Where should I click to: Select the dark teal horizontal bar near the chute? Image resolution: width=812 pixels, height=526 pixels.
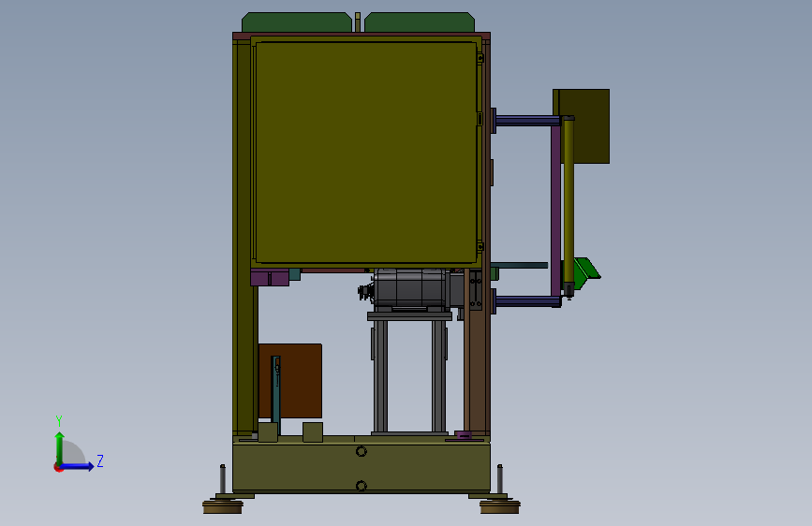click(520, 266)
